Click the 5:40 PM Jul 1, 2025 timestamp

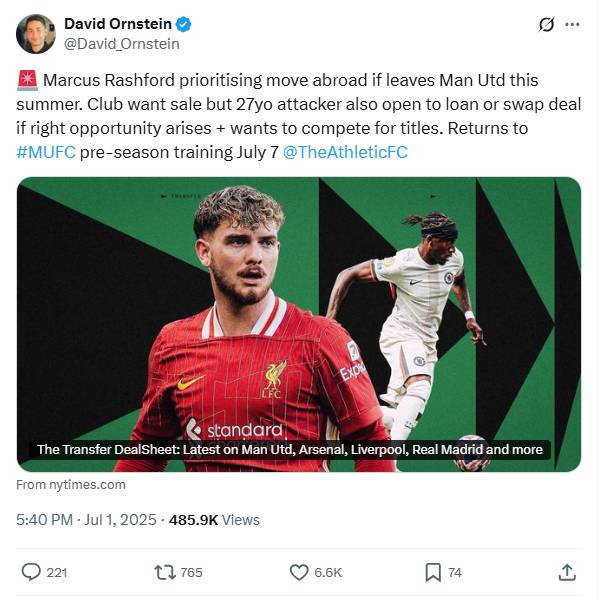click(x=86, y=520)
